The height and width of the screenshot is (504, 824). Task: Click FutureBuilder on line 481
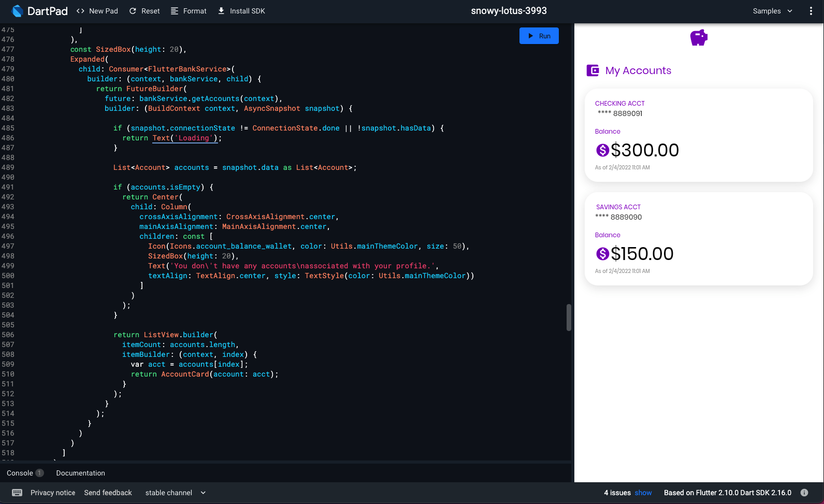[x=154, y=89]
